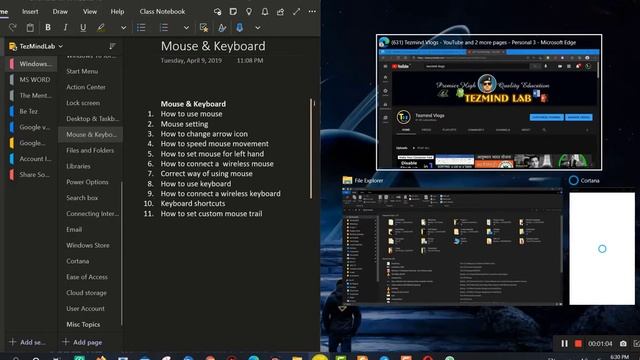Open the Ease of Access page

[x=90, y=277]
